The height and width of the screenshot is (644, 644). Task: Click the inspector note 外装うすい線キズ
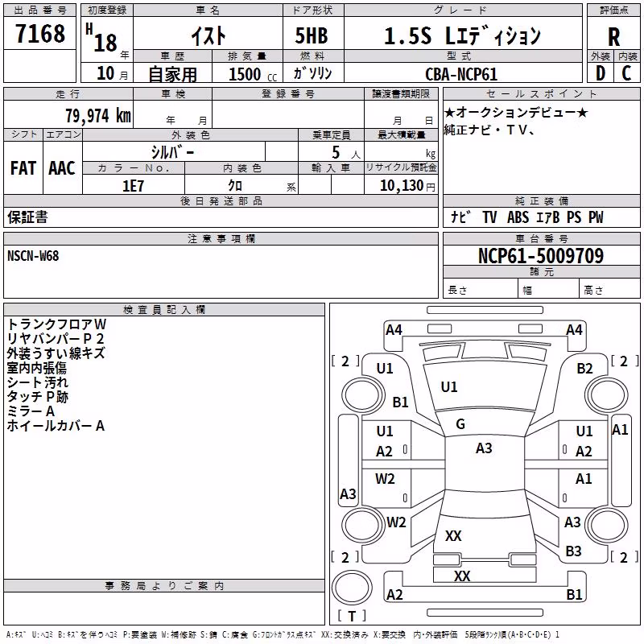point(56,353)
